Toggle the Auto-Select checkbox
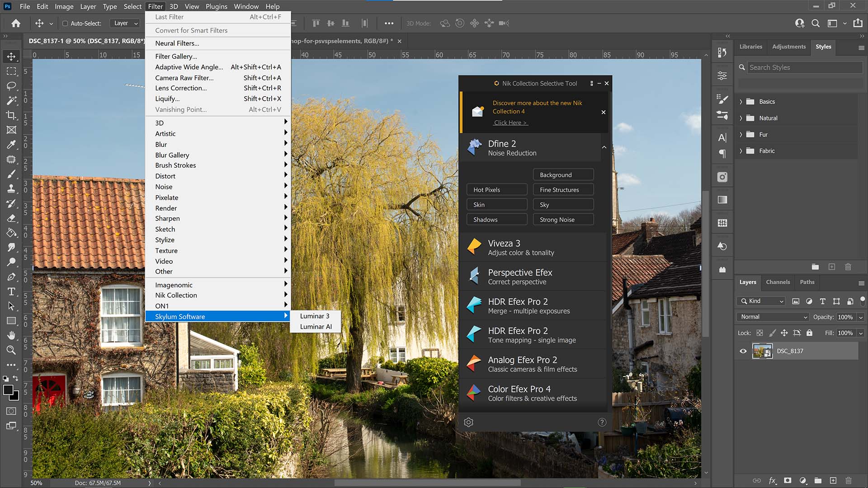Image resolution: width=868 pixels, height=488 pixels. pos(65,23)
